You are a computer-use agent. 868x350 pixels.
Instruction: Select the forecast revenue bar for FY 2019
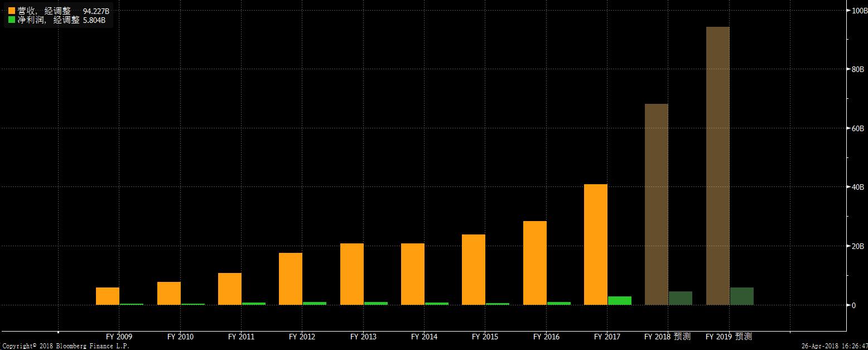click(x=717, y=165)
